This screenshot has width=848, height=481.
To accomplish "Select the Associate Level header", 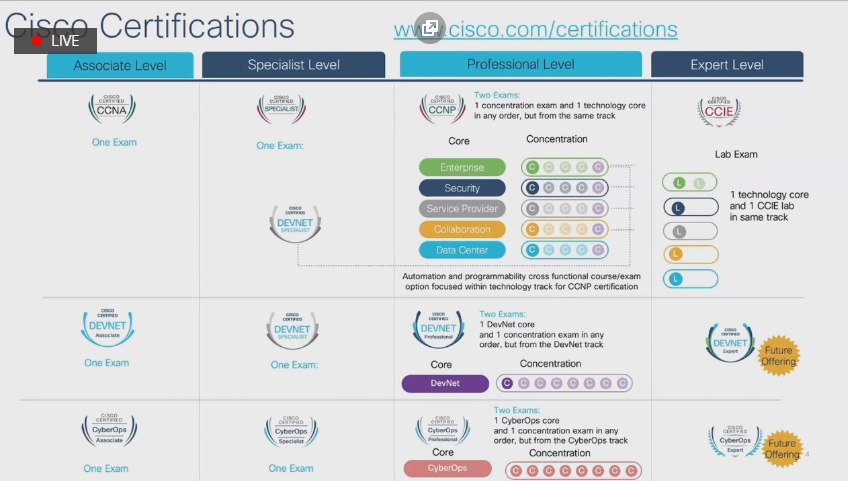I will (120, 65).
